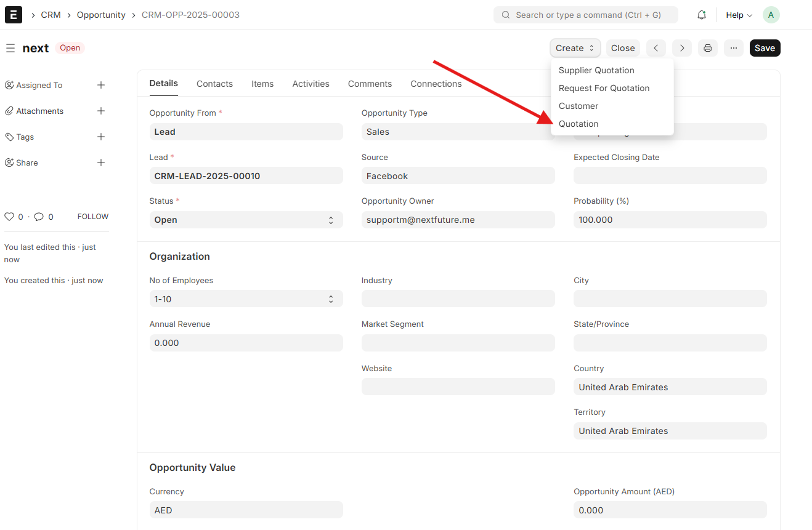Open the Help dropdown menu
This screenshot has height=530, width=812.
click(x=739, y=15)
